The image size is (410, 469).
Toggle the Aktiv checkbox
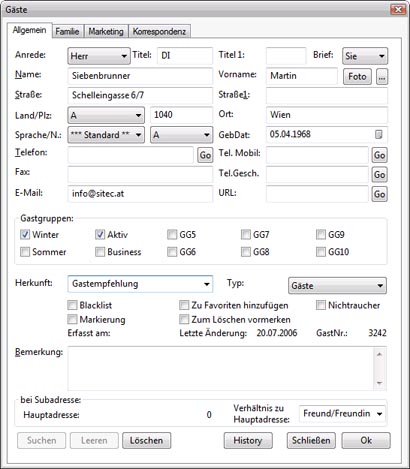pyautogui.click(x=100, y=235)
